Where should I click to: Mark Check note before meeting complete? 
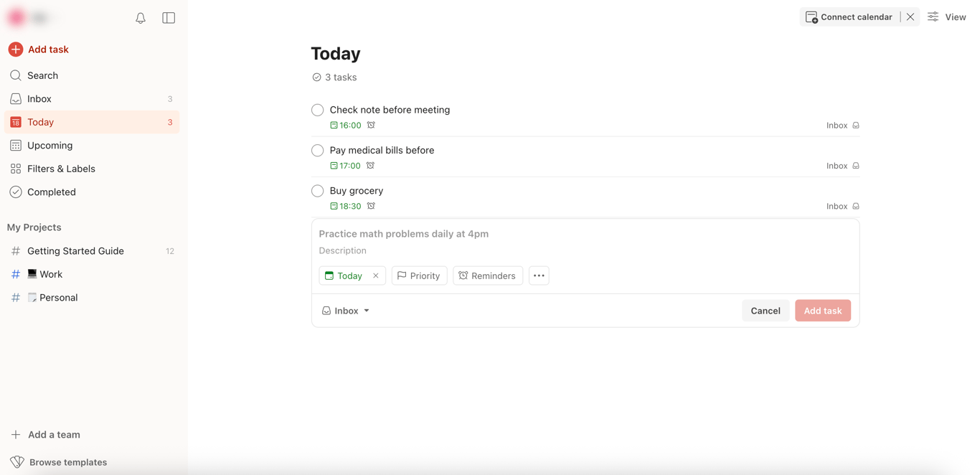point(318,110)
